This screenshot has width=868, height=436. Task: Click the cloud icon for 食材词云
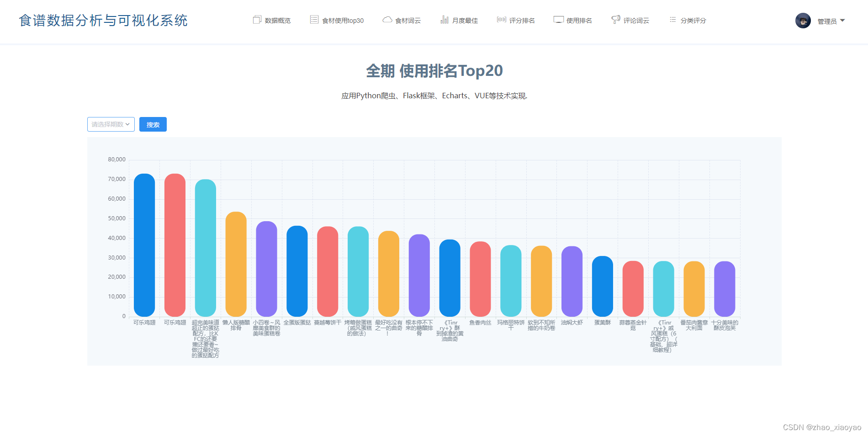(387, 20)
